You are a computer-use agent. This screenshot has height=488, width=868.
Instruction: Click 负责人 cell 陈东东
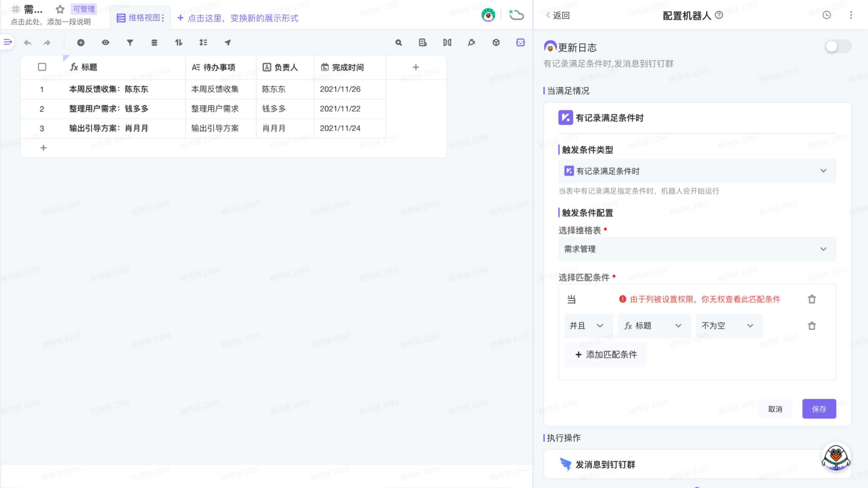pyautogui.click(x=285, y=89)
